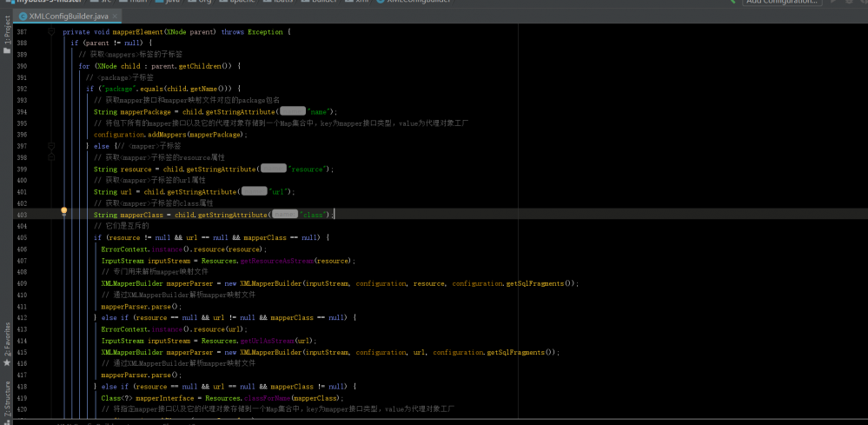
Task: Collapse the code fold marker at line 397
Action: click(x=51, y=145)
